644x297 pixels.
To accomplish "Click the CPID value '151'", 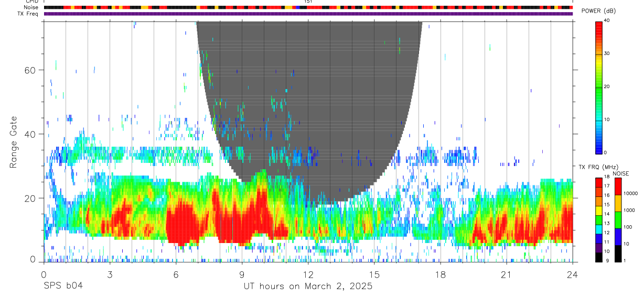I will click(308, 2).
